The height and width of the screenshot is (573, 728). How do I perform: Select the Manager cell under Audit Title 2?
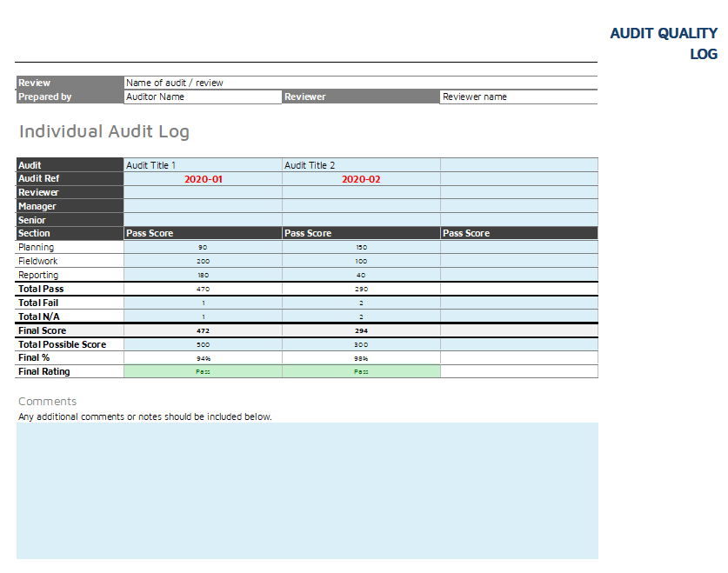360,206
